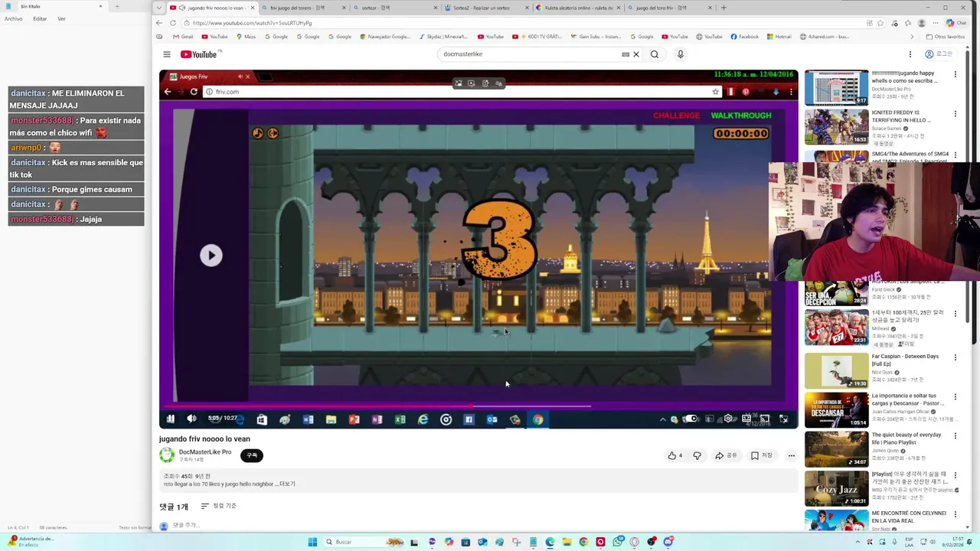Enter fullscreen in the YouTube player
Viewport: 980px width, 551px height.
click(x=783, y=419)
